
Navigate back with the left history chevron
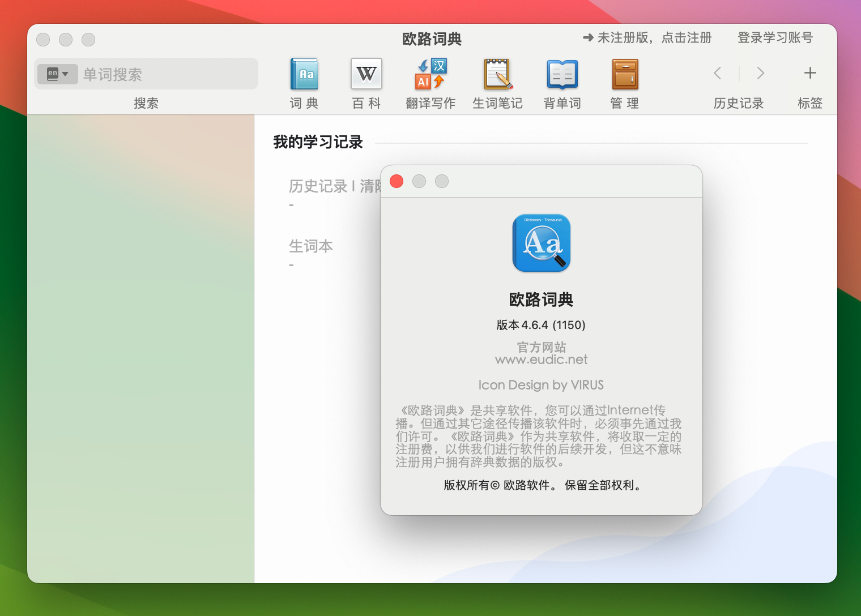pos(717,73)
